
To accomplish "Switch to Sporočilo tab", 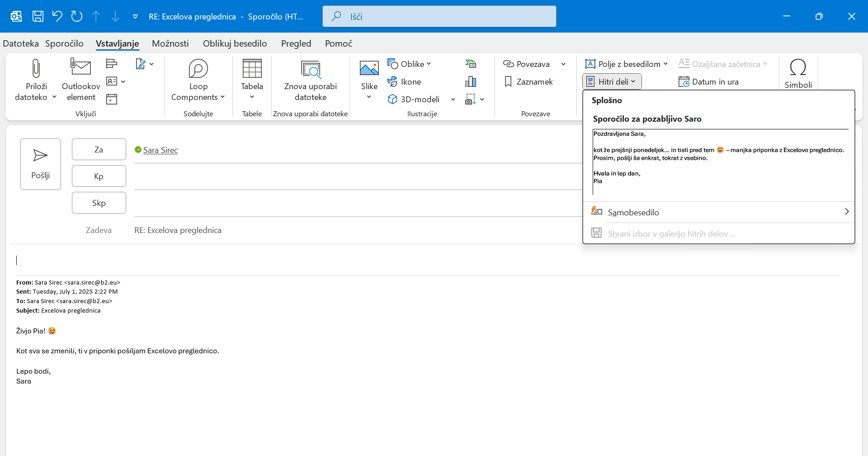I will click(x=64, y=43).
